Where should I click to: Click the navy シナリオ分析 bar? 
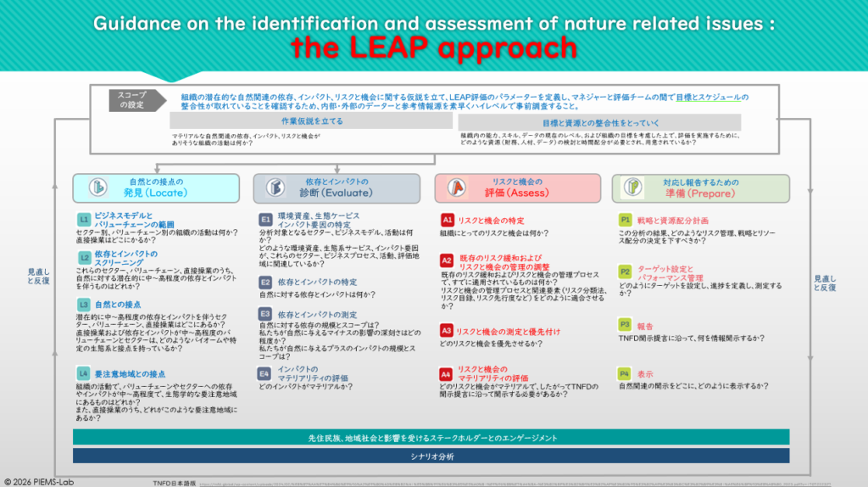click(431, 456)
